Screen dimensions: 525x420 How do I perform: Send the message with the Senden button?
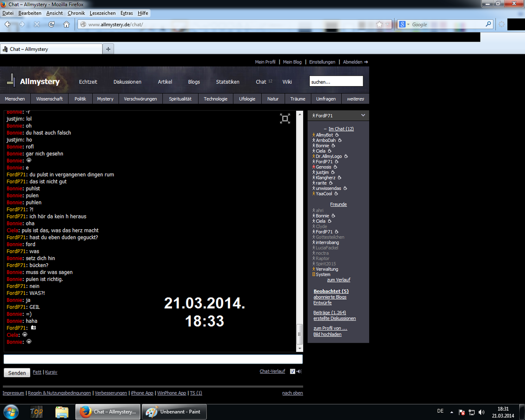tap(17, 373)
